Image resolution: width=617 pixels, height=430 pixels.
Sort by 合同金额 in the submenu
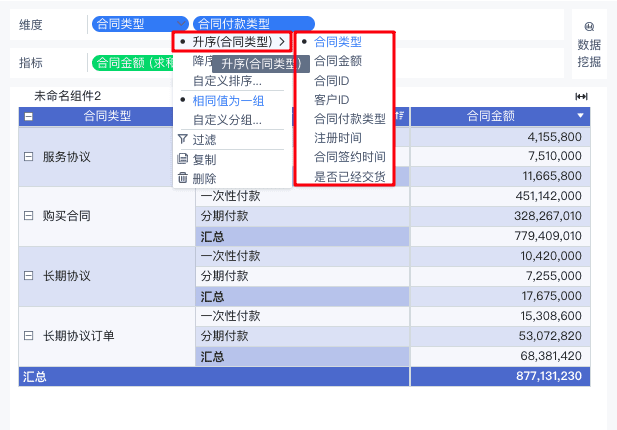338,61
